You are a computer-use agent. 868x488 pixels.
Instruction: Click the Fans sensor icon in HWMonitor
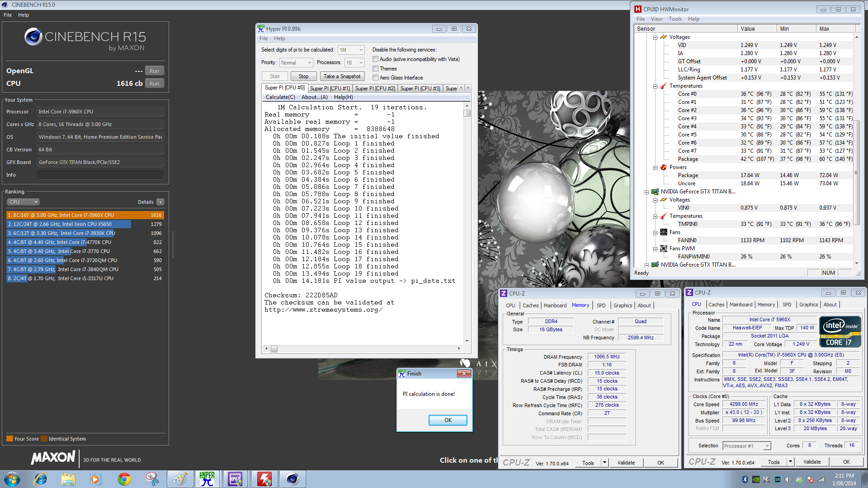coord(664,232)
